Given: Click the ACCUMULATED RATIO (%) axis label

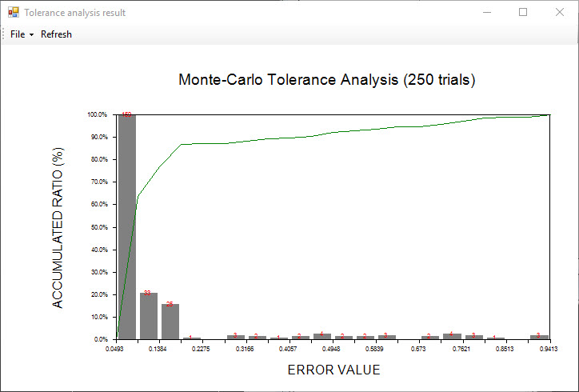Looking at the screenshot, I should 58,226.
